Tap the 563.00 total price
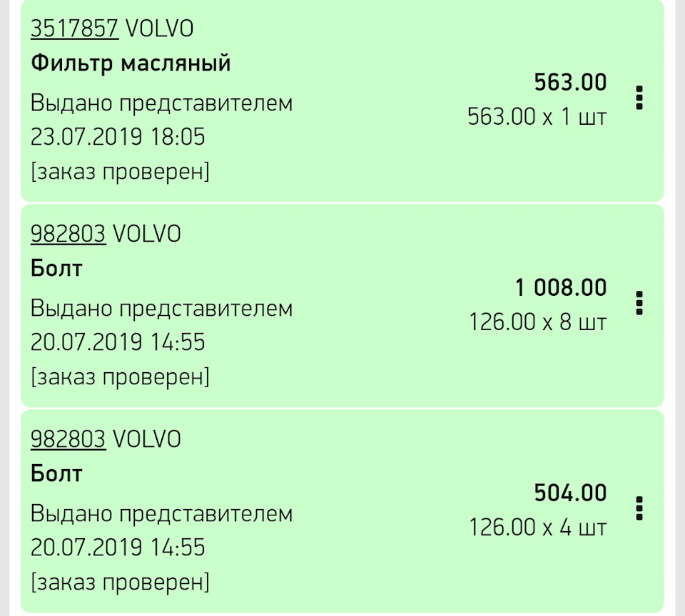The width and height of the screenshot is (685, 616). coord(571,83)
